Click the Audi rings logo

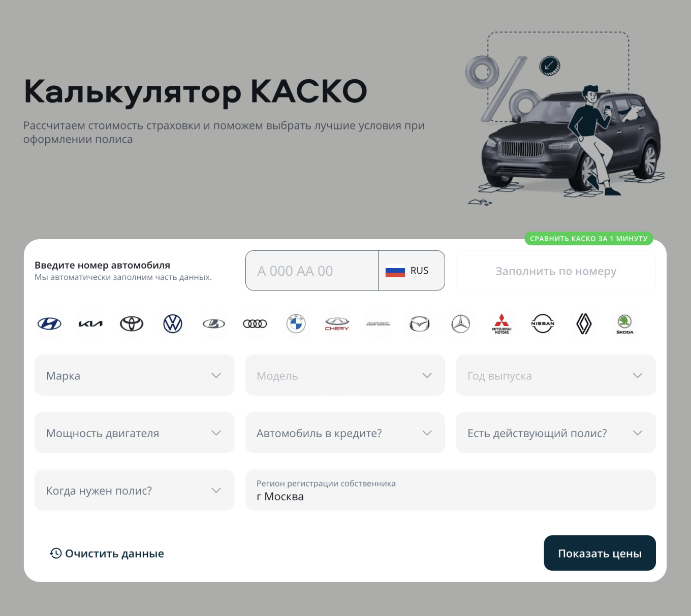tap(255, 323)
